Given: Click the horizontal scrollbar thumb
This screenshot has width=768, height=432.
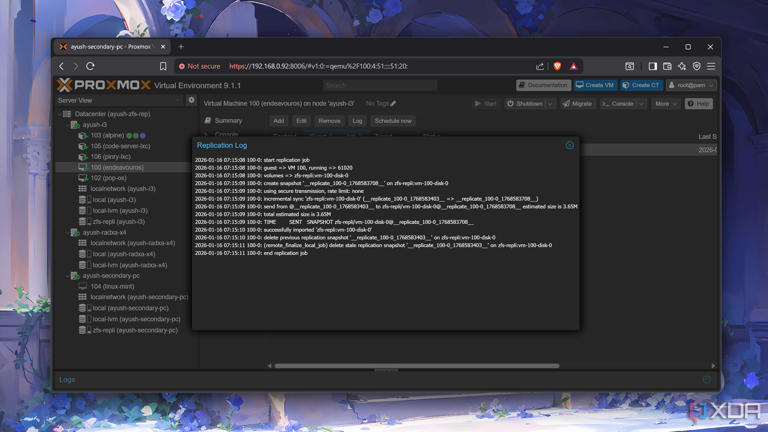Looking at the screenshot, I should coord(417,366).
